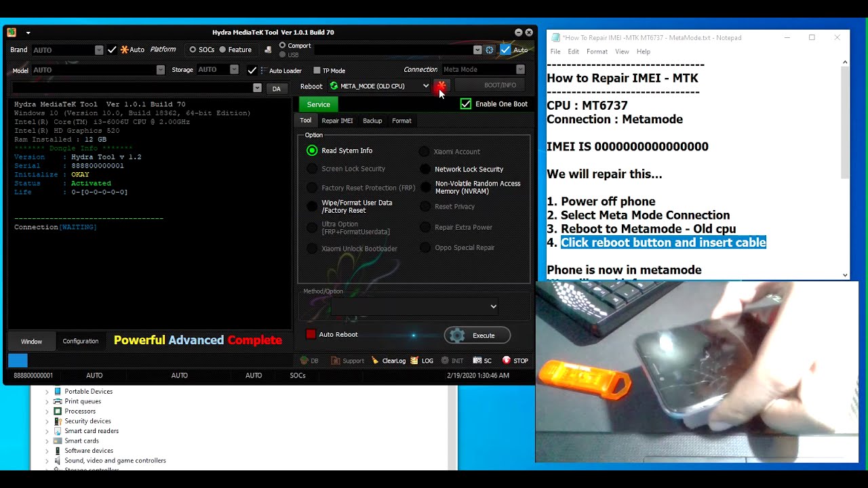Screen dimensions: 868x488
Task: Toggle the Auto Reboot checkbox
Action: click(311, 334)
